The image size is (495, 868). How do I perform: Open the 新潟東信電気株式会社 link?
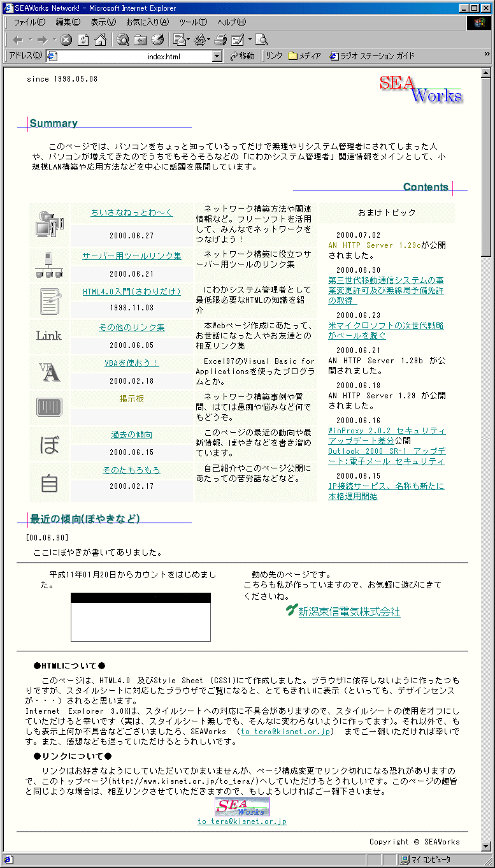tap(349, 612)
